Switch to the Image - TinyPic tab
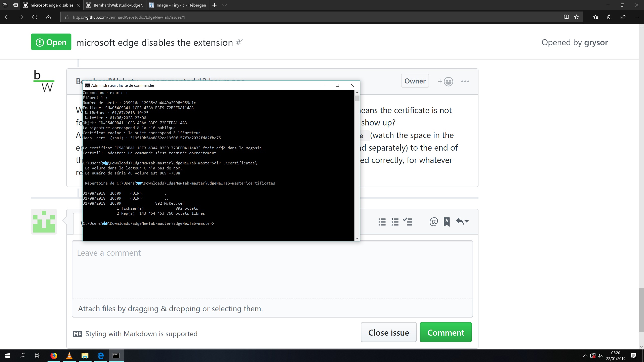The height and width of the screenshot is (362, 644). click(x=177, y=5)
